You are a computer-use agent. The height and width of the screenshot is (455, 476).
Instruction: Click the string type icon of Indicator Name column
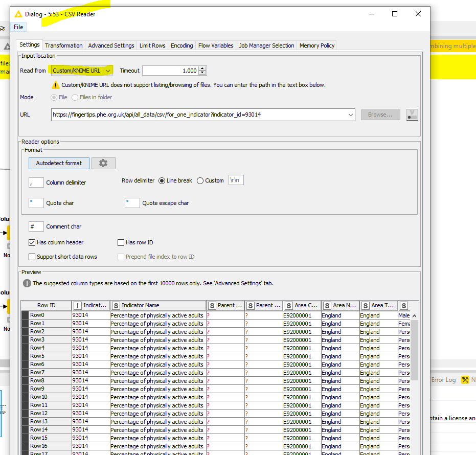click(116, 305)
